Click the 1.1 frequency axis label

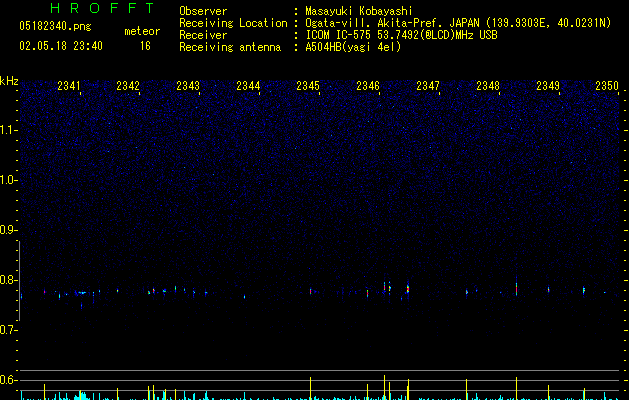[x=8, y=130]
